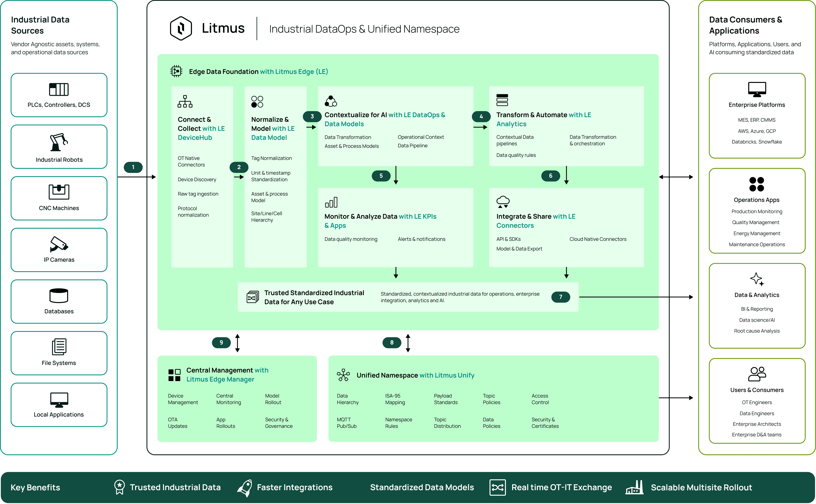
Task: Select the Monitor & Analyze bar chart icon
Action: (x=331, y=202)
